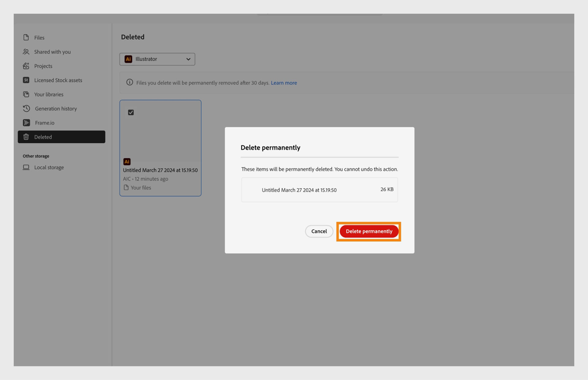Click the Other storage heading
The width and height of the screenshot is (588, 380).
36,156
